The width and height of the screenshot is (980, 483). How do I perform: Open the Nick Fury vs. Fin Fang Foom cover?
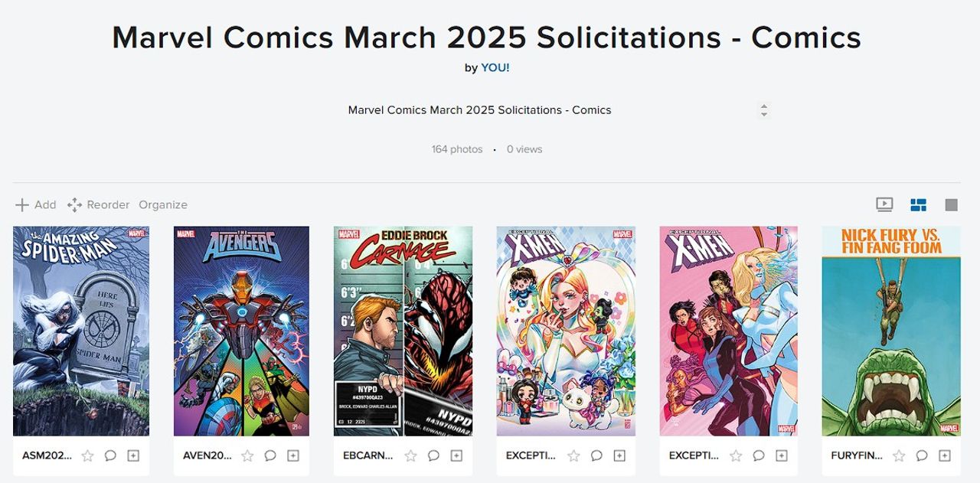coord(891,331)
